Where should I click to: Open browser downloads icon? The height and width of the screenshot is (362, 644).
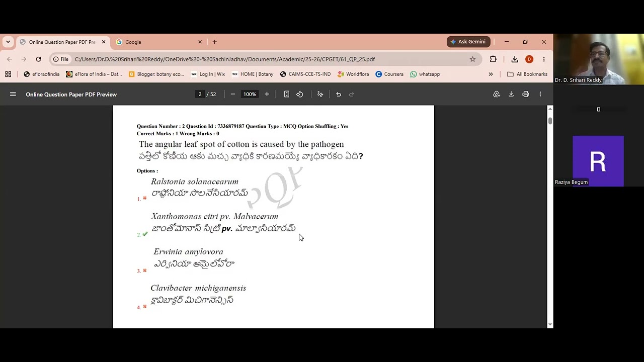point(515,59)
